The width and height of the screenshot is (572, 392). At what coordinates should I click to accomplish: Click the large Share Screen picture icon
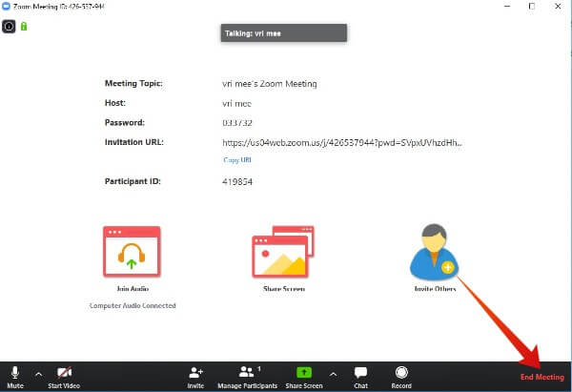click(x=283, y=252)
